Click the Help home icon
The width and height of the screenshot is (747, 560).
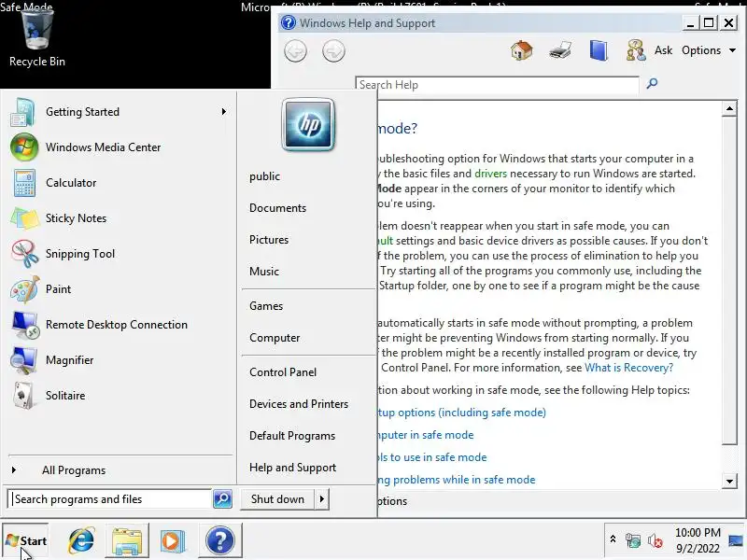(521, 50)
